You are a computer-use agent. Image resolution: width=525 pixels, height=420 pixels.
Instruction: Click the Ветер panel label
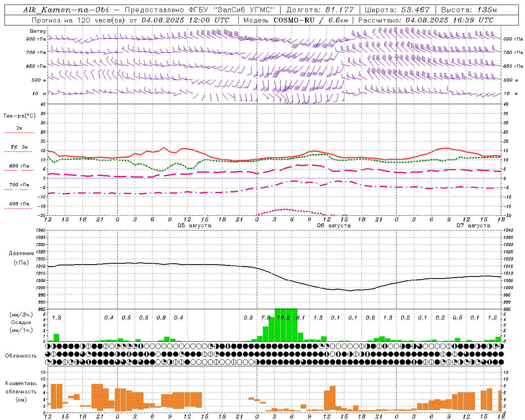coord(38,31)
